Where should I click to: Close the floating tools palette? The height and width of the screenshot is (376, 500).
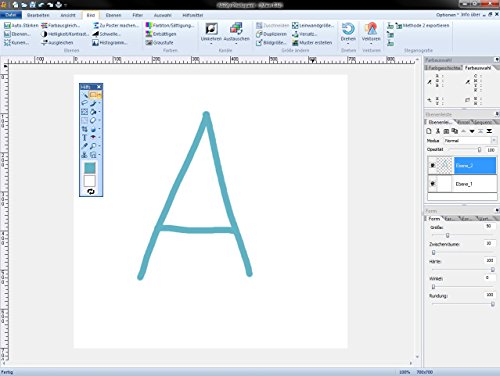pyautogui.click(x=99, y=87)
